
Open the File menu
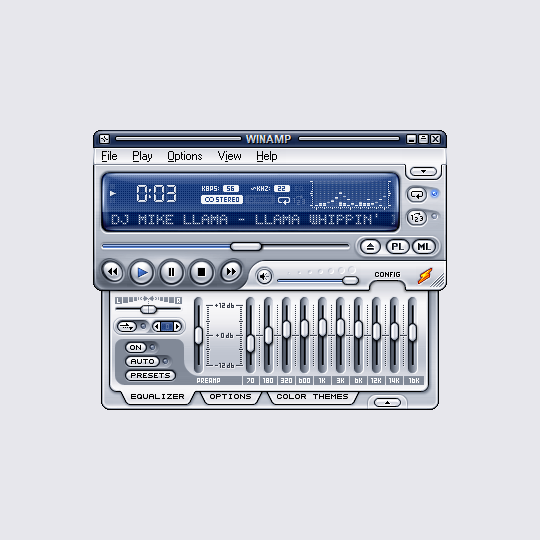pyautogui.click(x=109, y=156)
